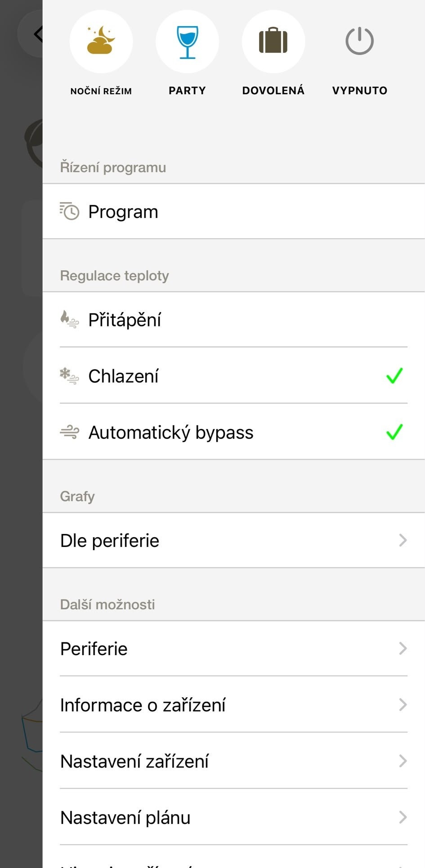
Task: Open Nastavení zařízení menu item
Action: 234,761
